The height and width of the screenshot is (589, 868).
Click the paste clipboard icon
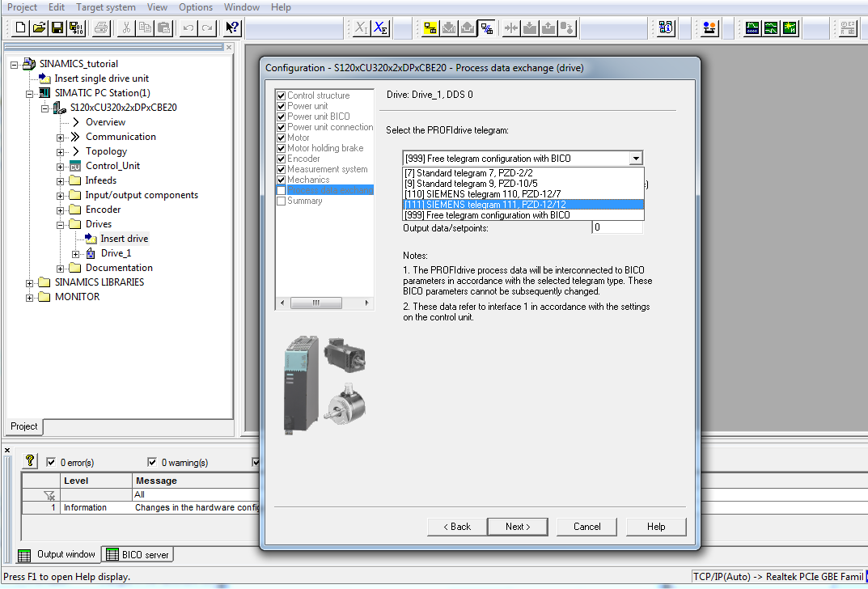(164, 28)
